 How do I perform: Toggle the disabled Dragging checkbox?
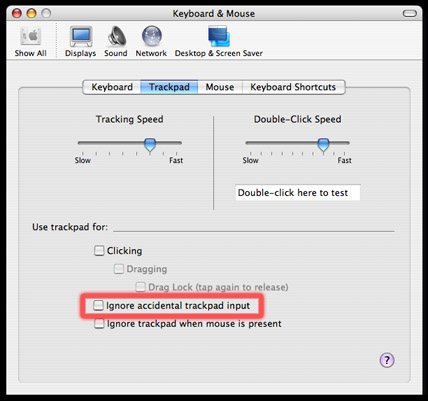(x=119, y=269)
